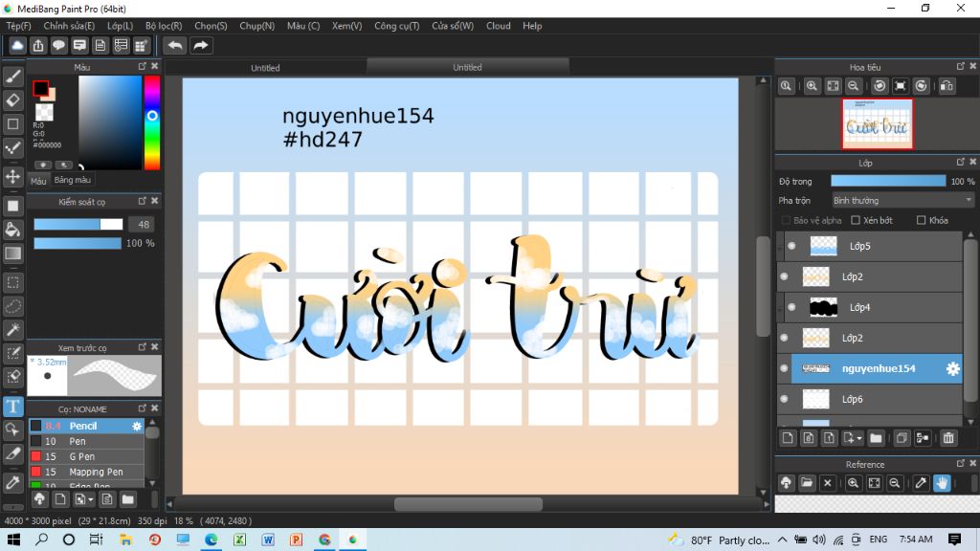Open the Cloud menu
This screenshot has height=551, width=980.
[498, 26]
